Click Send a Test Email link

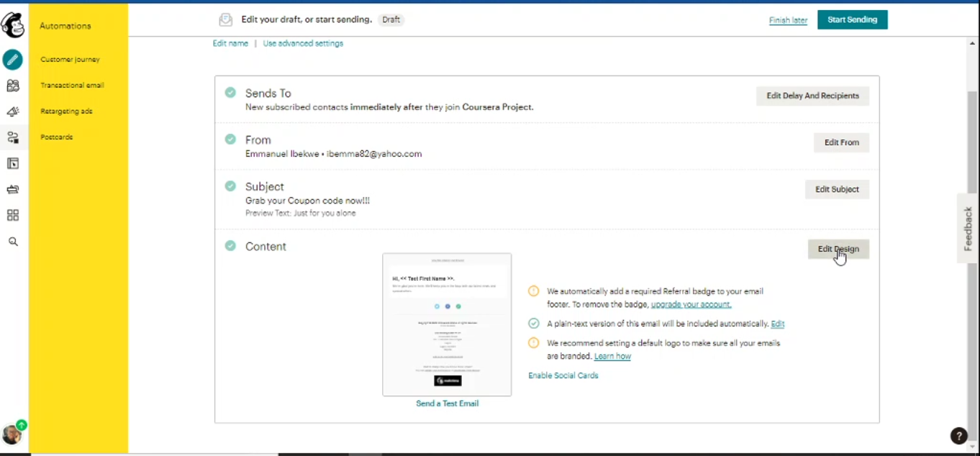pyautogui.click(x=447, y=403)
